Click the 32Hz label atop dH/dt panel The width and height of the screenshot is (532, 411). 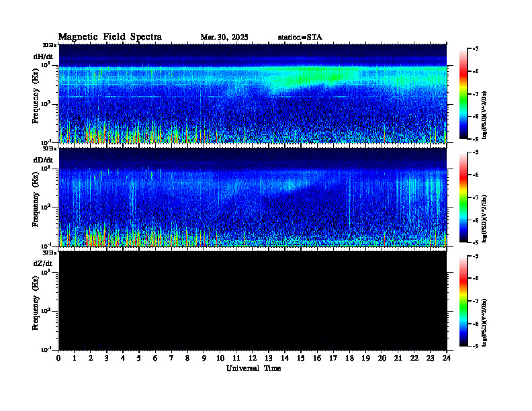pos(50,45)
